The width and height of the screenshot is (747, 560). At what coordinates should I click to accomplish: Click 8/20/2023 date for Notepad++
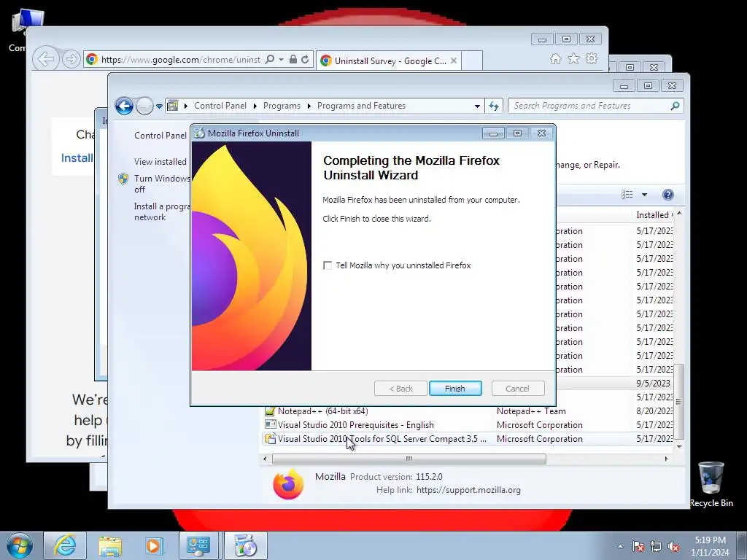(x=654, y=411)
